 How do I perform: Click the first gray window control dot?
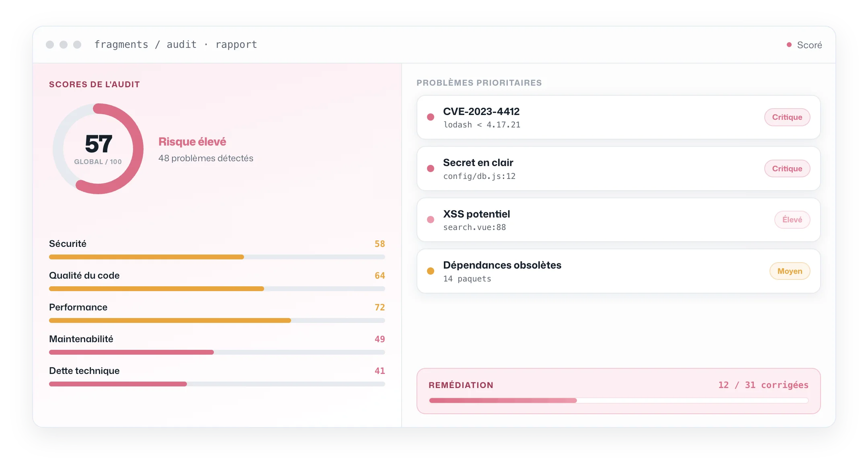tap(50, 45)
